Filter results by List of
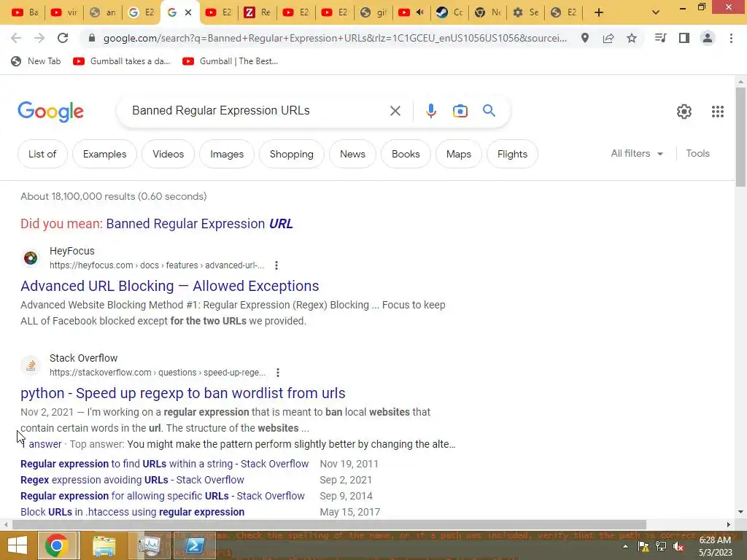Viewport: 747px width, 560px height. 42,154
